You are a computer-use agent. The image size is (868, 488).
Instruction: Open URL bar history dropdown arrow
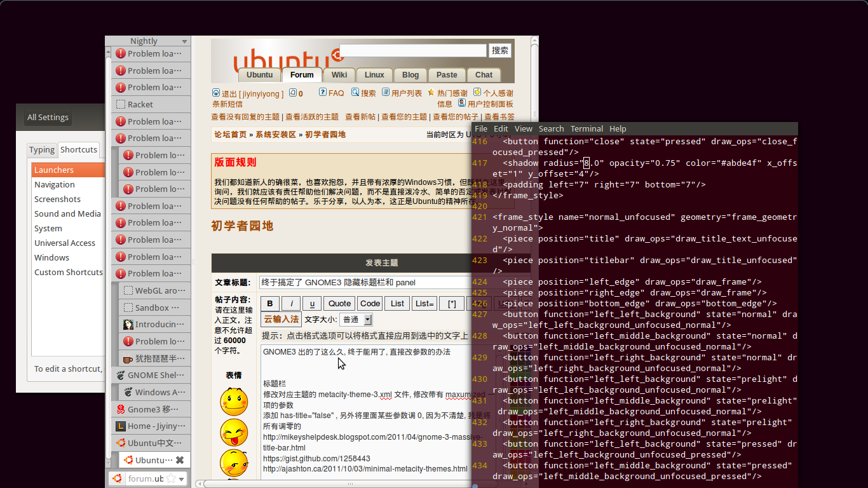(x=182, y=478)
